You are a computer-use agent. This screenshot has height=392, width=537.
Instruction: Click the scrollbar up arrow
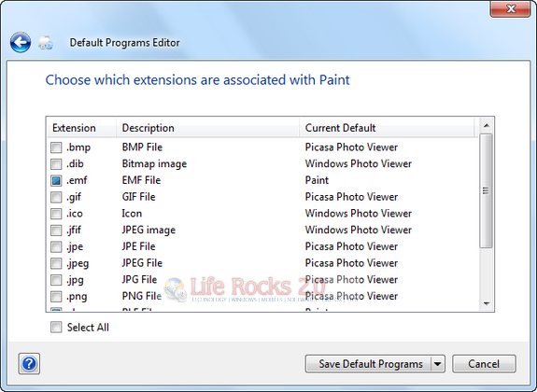(x=487, y=126)
